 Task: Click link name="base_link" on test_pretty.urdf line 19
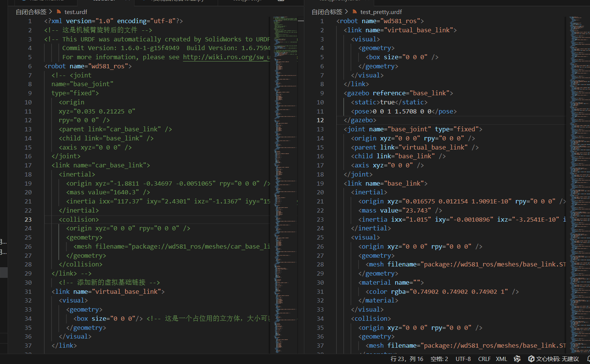coord(386,184)
